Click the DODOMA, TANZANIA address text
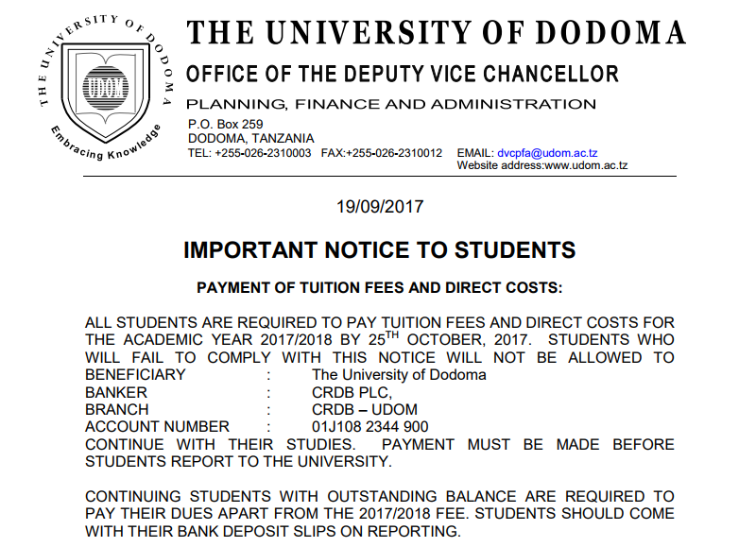The height and width of the screenshot is (547, 756). coord(250,139)
